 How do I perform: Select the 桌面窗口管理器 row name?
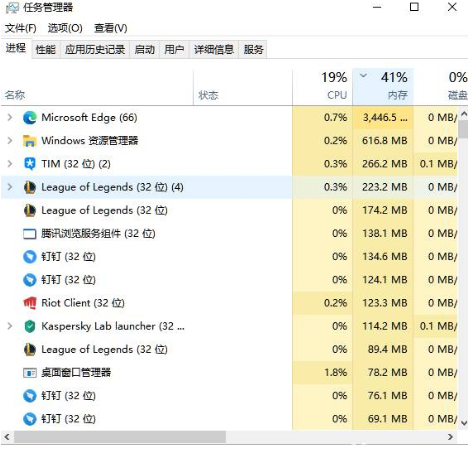76,373
